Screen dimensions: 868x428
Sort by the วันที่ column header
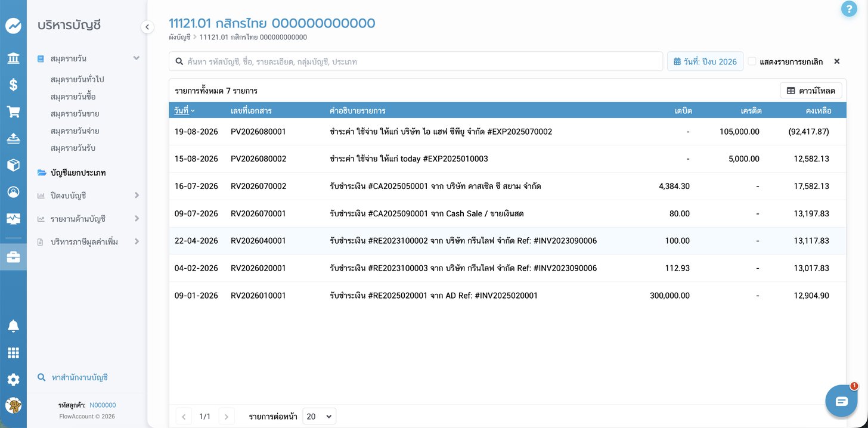click(x=184, y=111)
